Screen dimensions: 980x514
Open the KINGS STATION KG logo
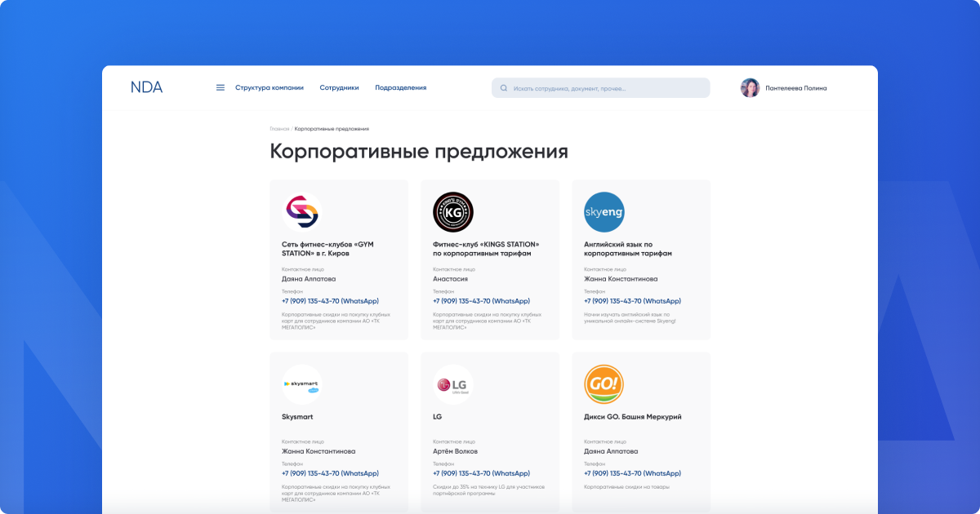tap(453, 212)
